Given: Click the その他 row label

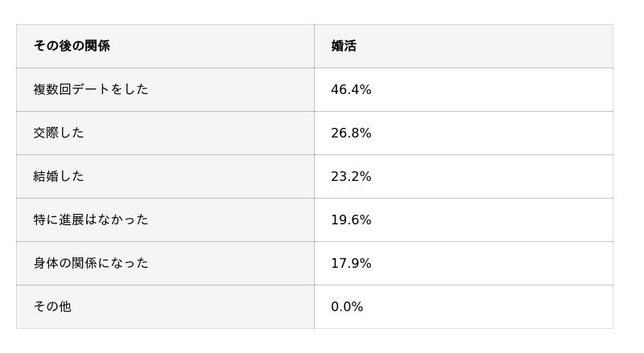Looking at the screenshot, I should [x=52, y=306].
